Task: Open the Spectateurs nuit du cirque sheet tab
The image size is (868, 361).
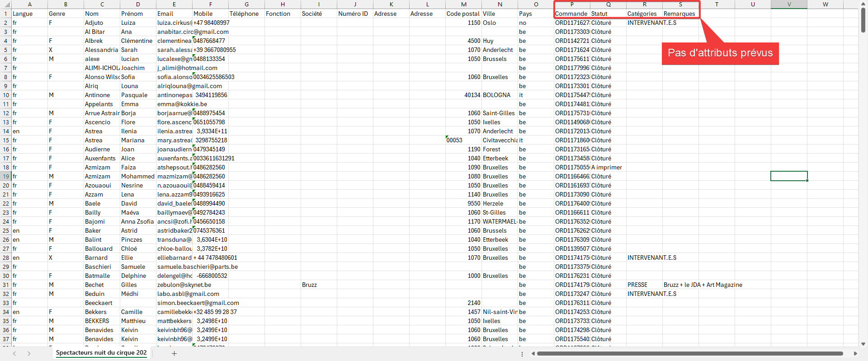Action: tap(101, 353)
